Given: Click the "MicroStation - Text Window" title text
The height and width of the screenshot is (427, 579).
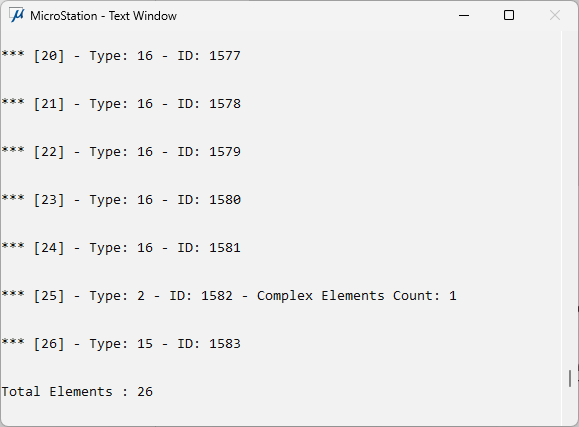Looking at the screenshot, I should (x=103, y=16).
